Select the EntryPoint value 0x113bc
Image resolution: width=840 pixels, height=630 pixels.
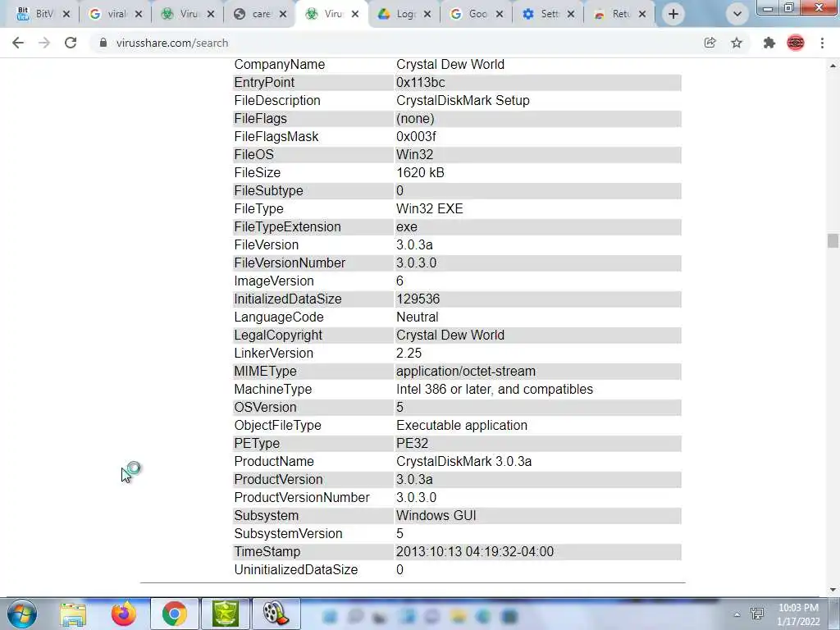pos(421,83)
